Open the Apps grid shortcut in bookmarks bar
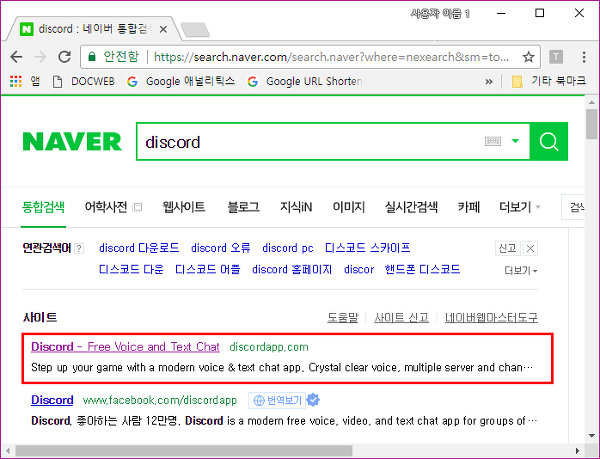Screen dimensions: 600x459 pyautogui.click(x=16, y=81)
